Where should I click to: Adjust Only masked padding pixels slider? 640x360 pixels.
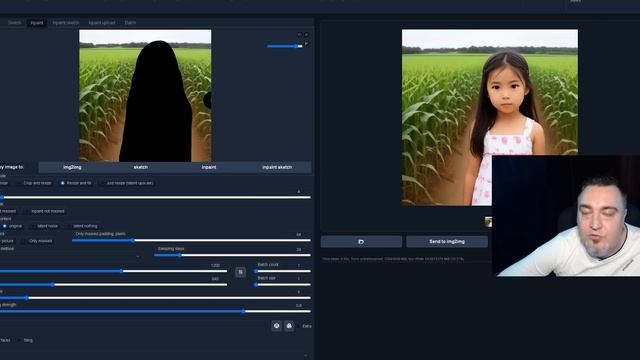[191, 240]
